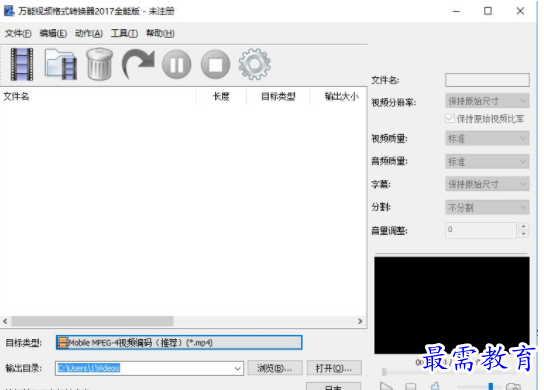Viewport: 544px width, 390px height.
Task: Click the 长度 column header
Action: click(221, 96)
